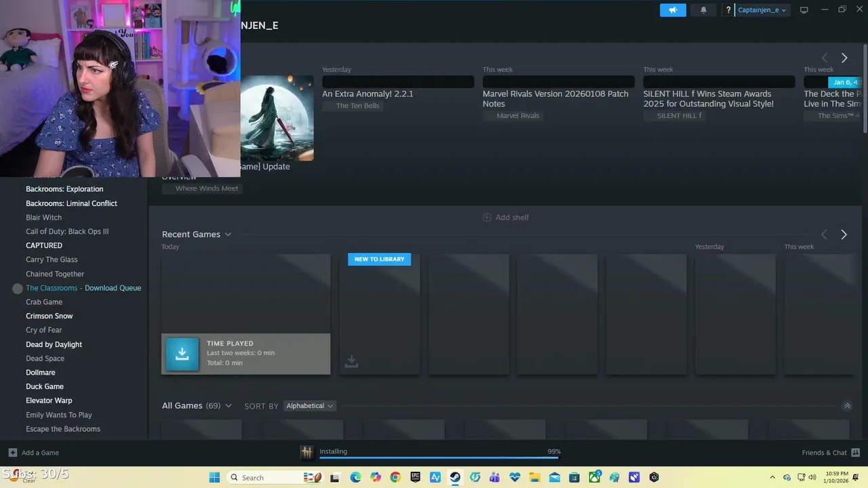Image resolution: width=868 pixels, height=488 pixels.
Task: Select Crimson Snow in library list
Action: [x=49, y=316]
